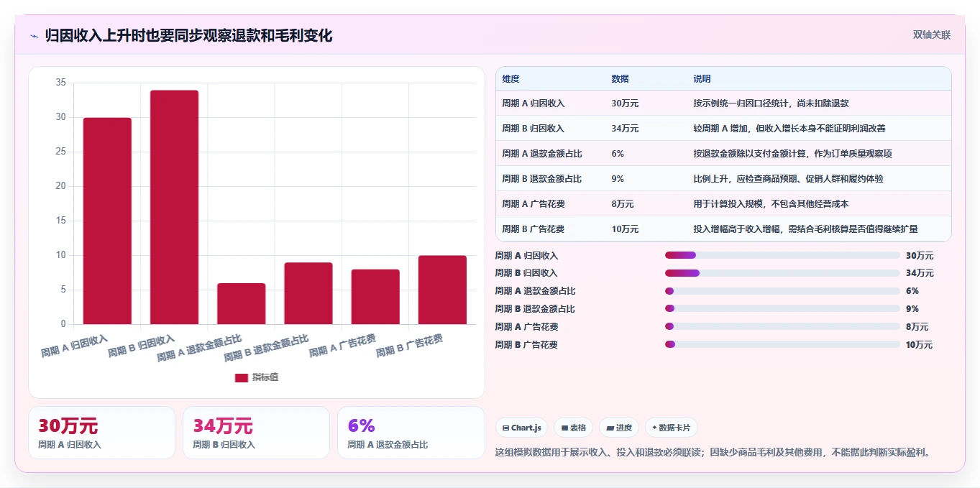Click the 周期 B 退款金额占比 bar in chart
The height and width of the screenshot is (488, 980).
(x=308, y=293)
